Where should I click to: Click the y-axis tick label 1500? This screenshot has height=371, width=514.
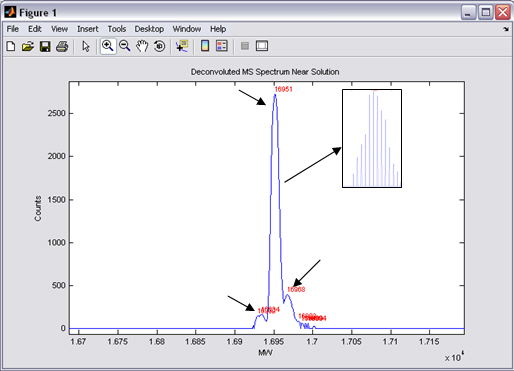[56, 199]
